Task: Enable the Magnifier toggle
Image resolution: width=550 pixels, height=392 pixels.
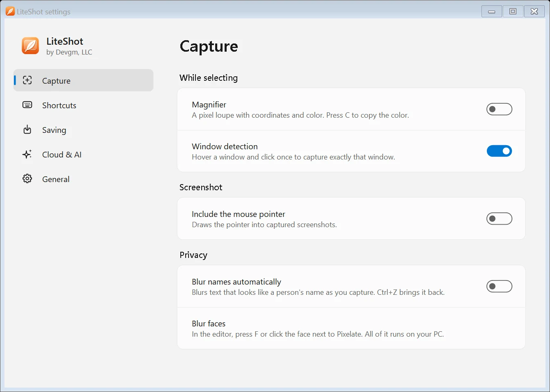Action: point(499,109)
